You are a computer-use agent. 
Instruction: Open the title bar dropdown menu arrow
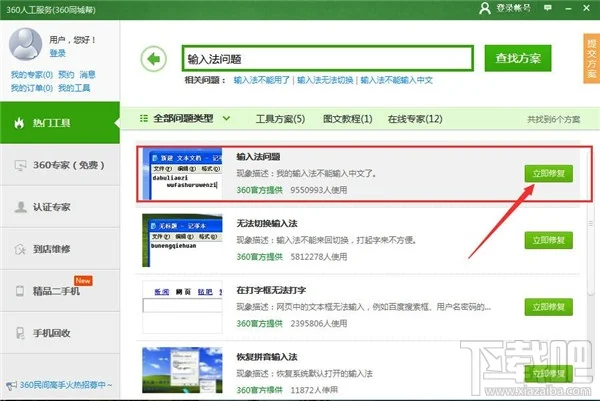(x=550, y=8)
